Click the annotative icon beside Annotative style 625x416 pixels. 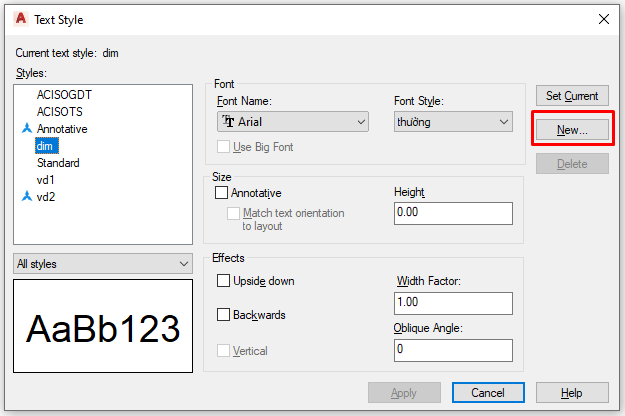pos(26,129)
